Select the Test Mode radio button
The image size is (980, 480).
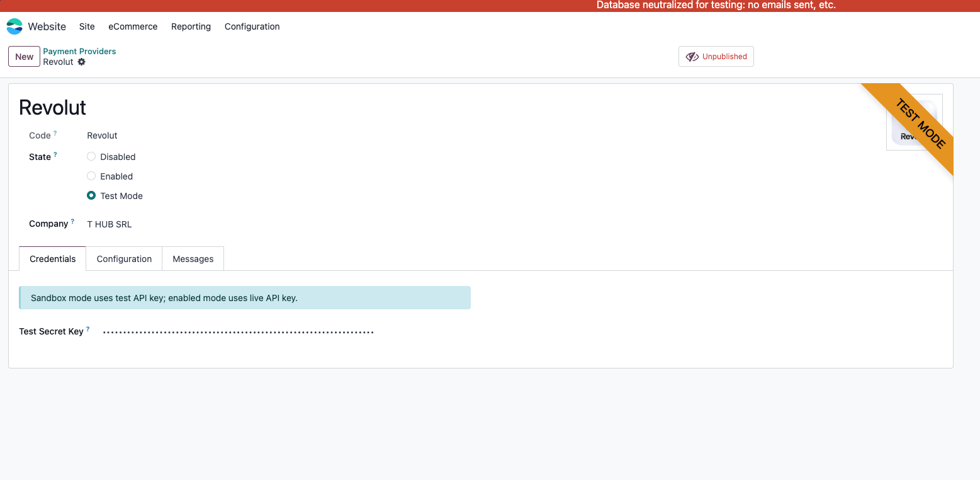point(91,196)
